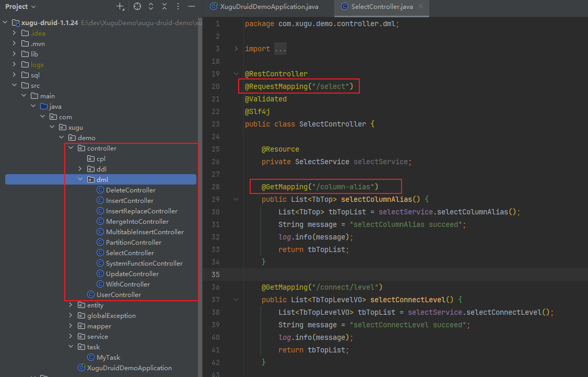This screenshot has width=588, height=377.
Task: Collapse the selectColumnAlias method fold arrow
Action: coord(236,199)
